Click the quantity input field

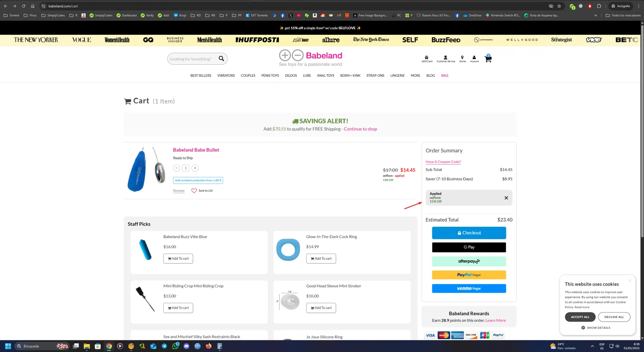185,168
